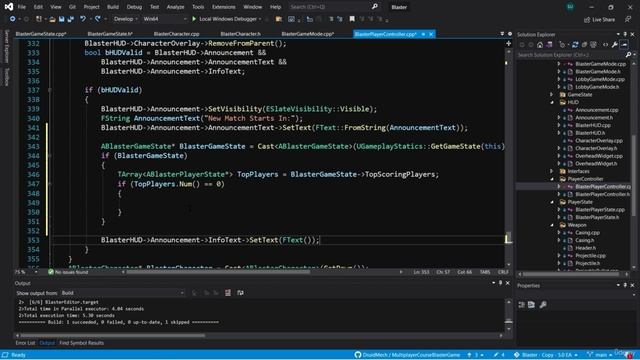This screenshot has height=360, width=640.
Task: Click the Collapse All icon in Solution Explorer
Action: point(584,45)
